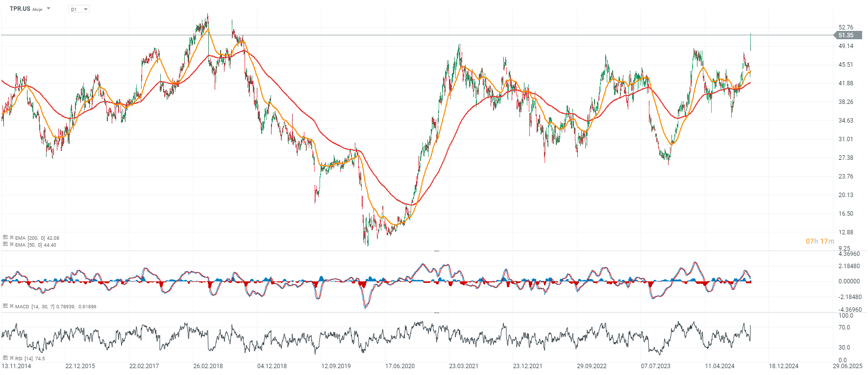Click the divider handle above RSI panel
This screenshot has width=868, height=375.
tap(436, 313)
